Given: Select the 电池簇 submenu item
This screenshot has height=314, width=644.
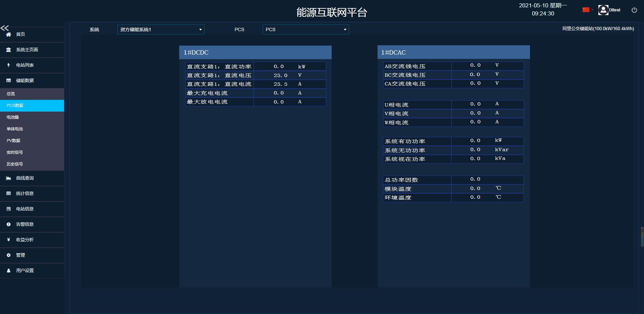Looking at the screenshot, I should 13,117.
